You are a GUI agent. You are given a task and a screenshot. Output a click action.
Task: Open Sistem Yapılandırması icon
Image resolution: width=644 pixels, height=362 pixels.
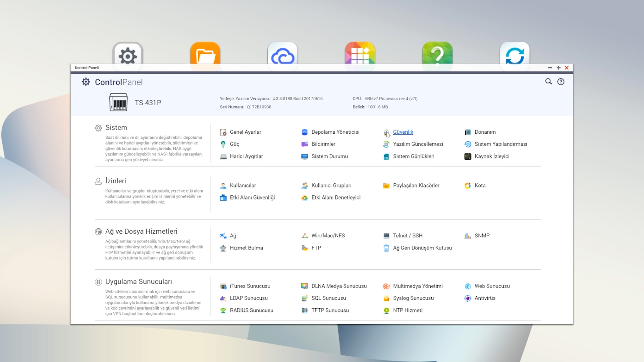pyautogui.click(x=468, y=144)
